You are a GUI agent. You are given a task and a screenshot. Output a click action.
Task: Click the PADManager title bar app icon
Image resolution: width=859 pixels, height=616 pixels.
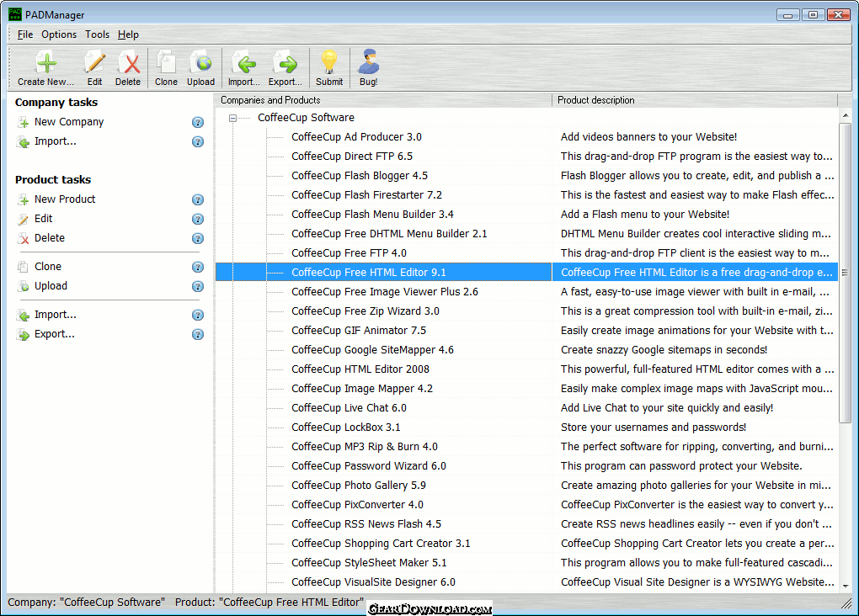(15, 14)
